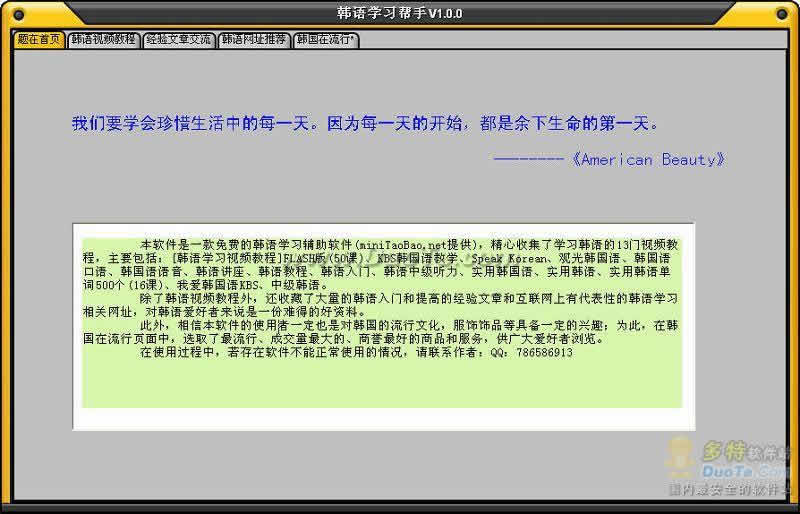The width and height of the screenshot is (800, 514).
Task: Open the 经验文章交流 tab
Action: point(179,40)
